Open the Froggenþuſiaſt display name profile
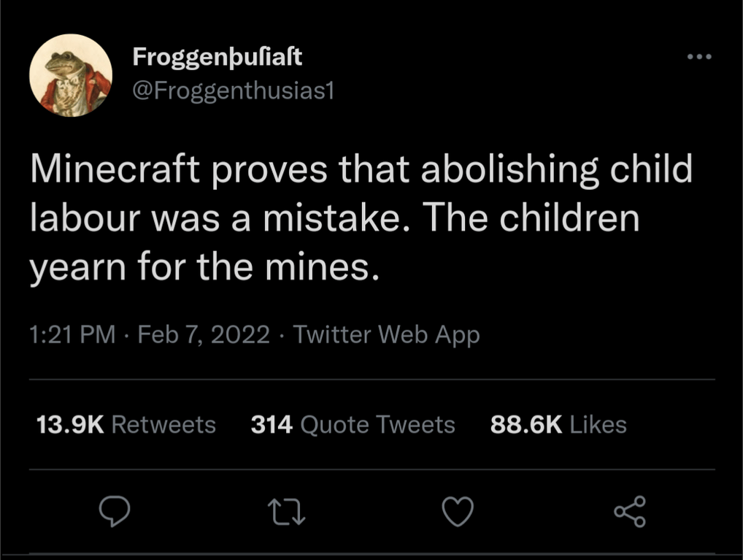743x560 pixels. [217, 58]
